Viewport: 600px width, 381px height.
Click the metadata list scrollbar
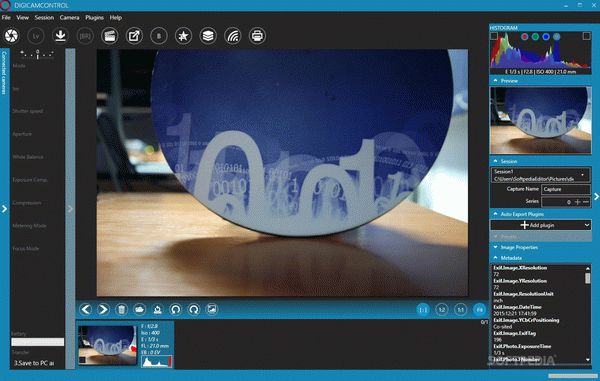pos(588,313)
